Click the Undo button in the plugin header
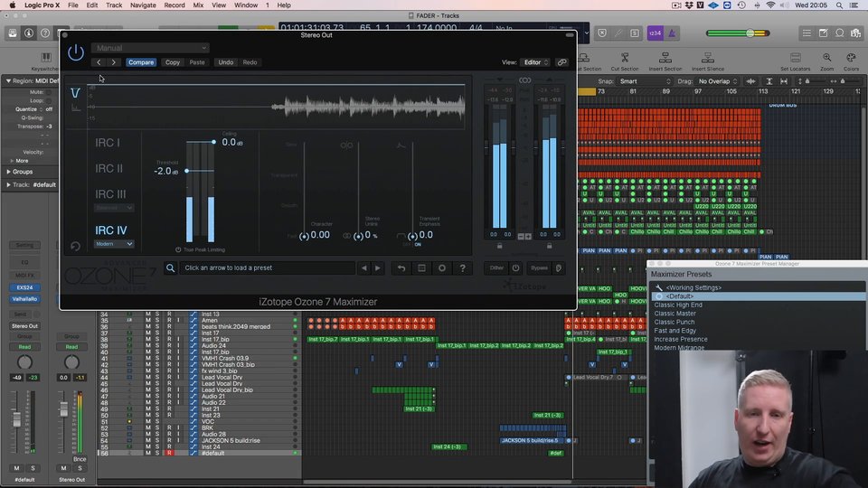 click(x=226, y=62)
